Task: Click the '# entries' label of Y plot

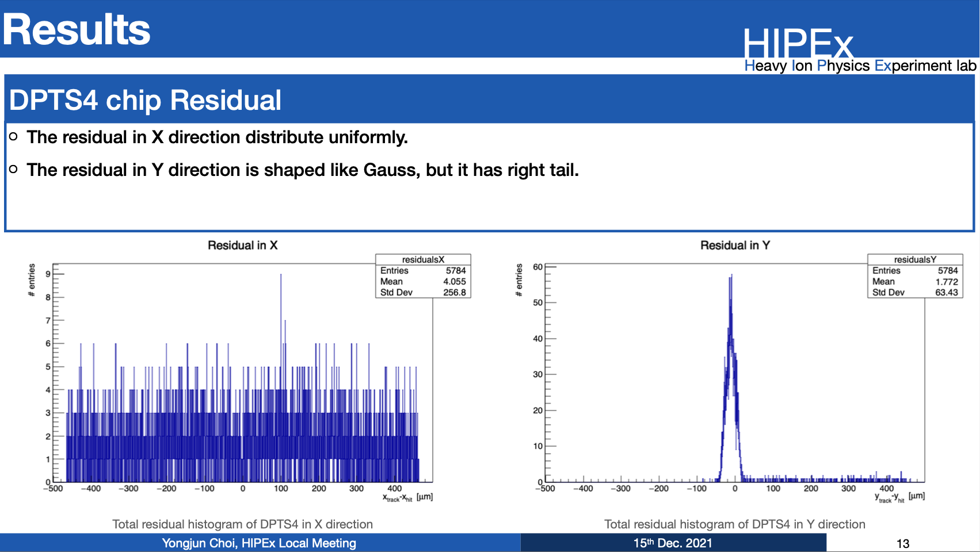Action: pyautogui.click(x=519, y=280)
